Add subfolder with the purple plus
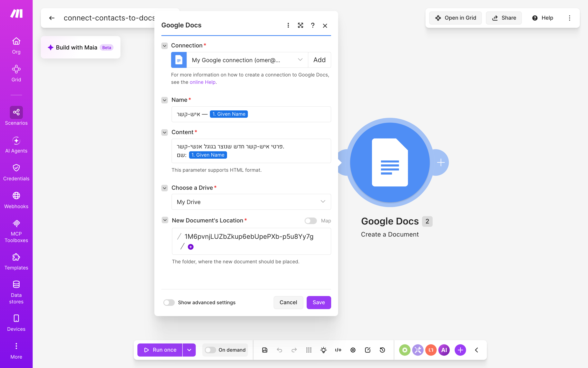Image resolution: width=588 pixels, height=368 pixels. pyautogui.click(x=191, y=247)
